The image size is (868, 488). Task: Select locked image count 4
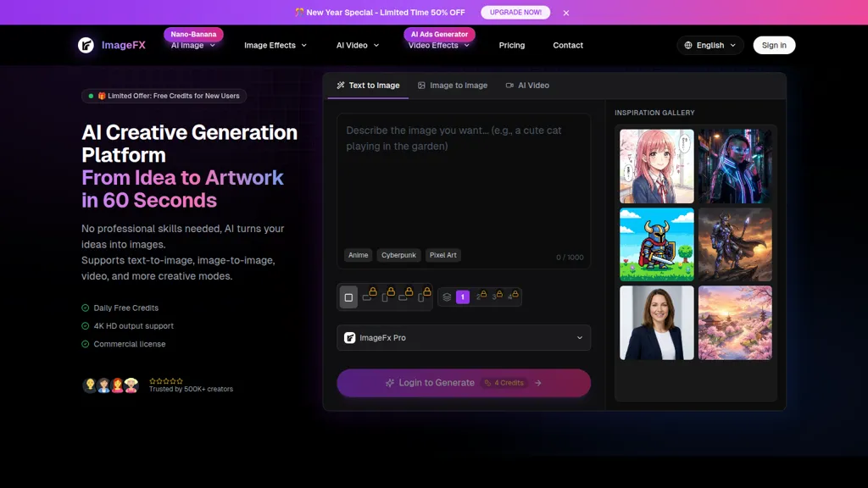pos(513,296)
